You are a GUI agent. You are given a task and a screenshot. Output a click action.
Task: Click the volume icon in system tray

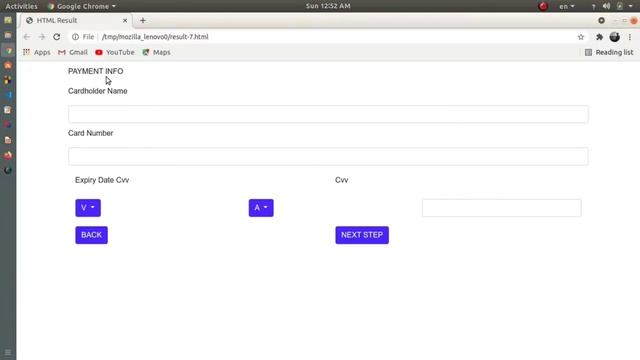(x=607, y=6)
